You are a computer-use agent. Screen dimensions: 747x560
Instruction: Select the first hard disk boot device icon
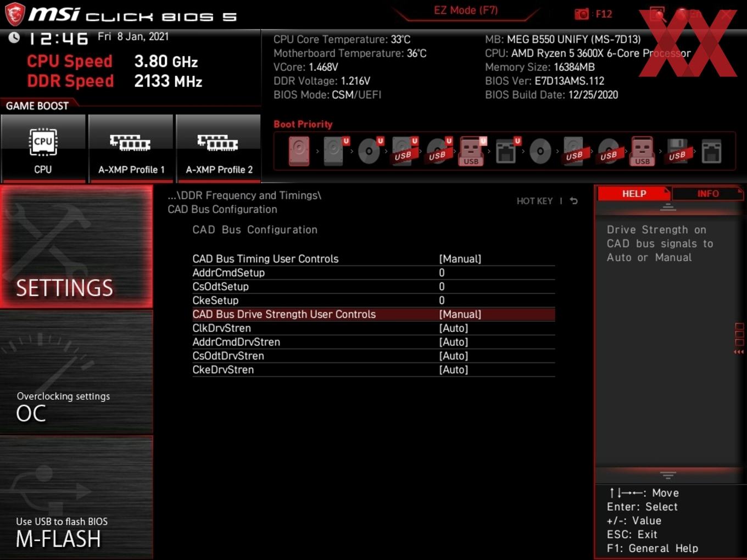(x=299, y=151)
